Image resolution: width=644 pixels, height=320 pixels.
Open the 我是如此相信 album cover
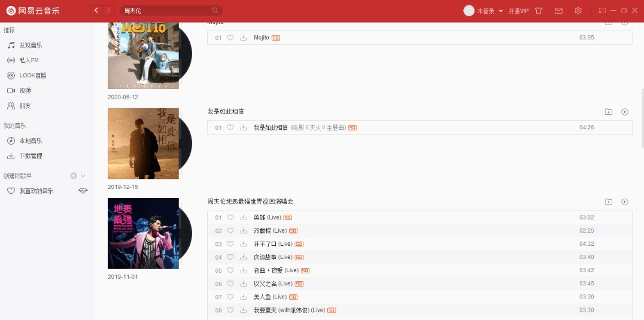click(143, 144)
